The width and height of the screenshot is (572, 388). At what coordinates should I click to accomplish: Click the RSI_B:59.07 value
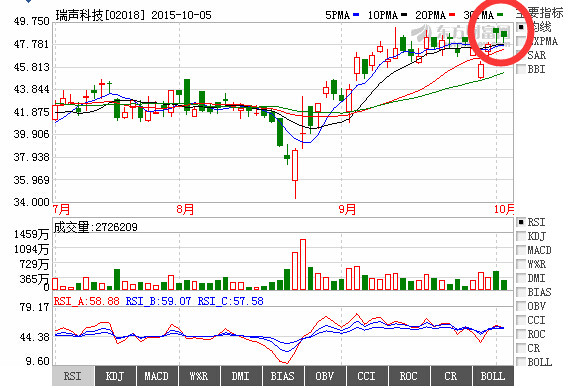158,301
